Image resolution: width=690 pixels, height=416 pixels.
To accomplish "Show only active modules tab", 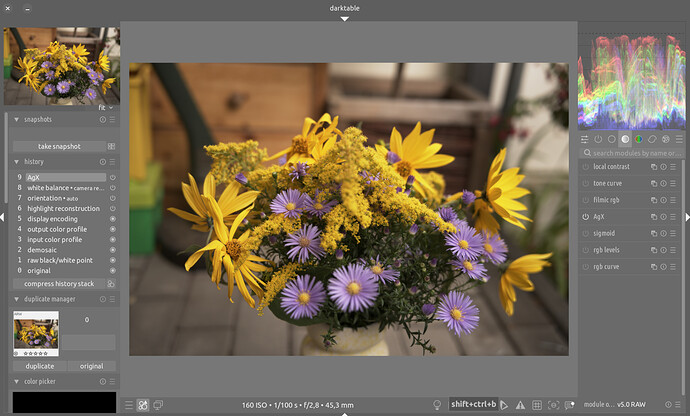I will coord(598,140).
